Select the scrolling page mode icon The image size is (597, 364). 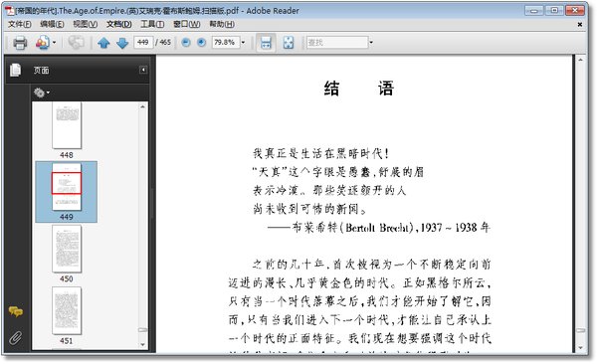click(x=266, y=43)
